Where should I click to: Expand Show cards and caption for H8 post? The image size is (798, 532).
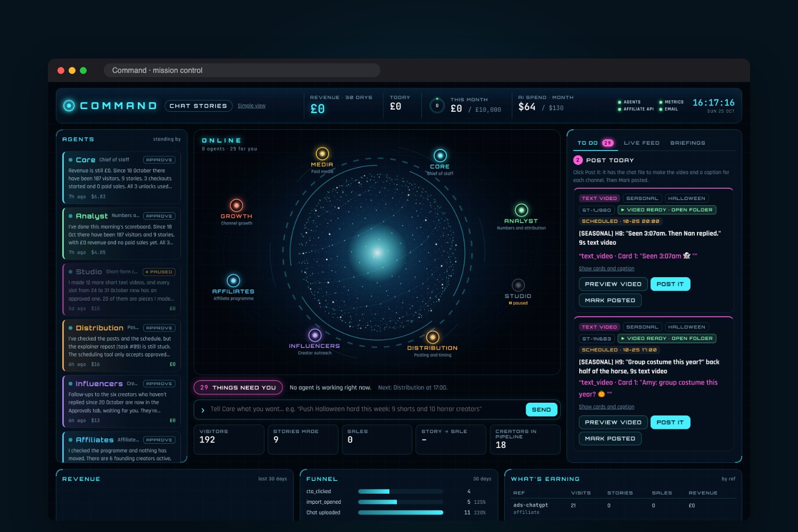point(606,269)
